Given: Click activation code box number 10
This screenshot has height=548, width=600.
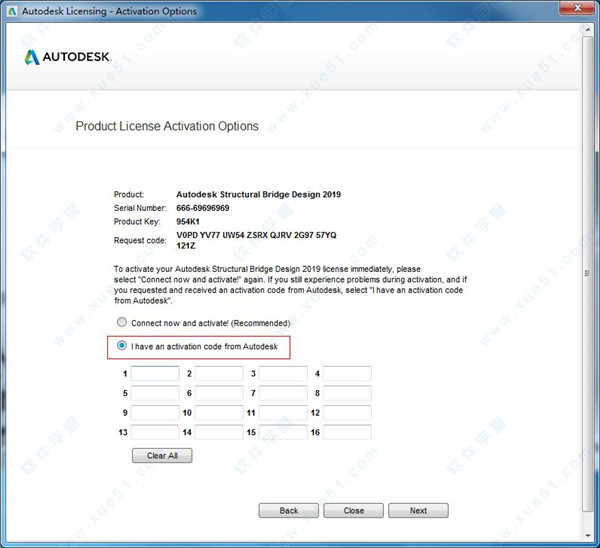Looking at the screenshot, I should pyautogui.click(x=219, y=413).
